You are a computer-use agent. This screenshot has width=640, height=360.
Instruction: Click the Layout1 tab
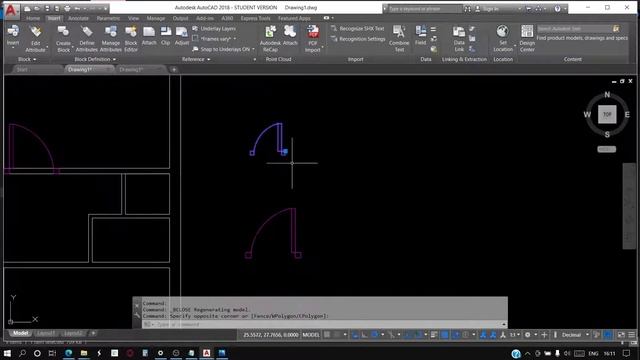[x=46, y=333]
